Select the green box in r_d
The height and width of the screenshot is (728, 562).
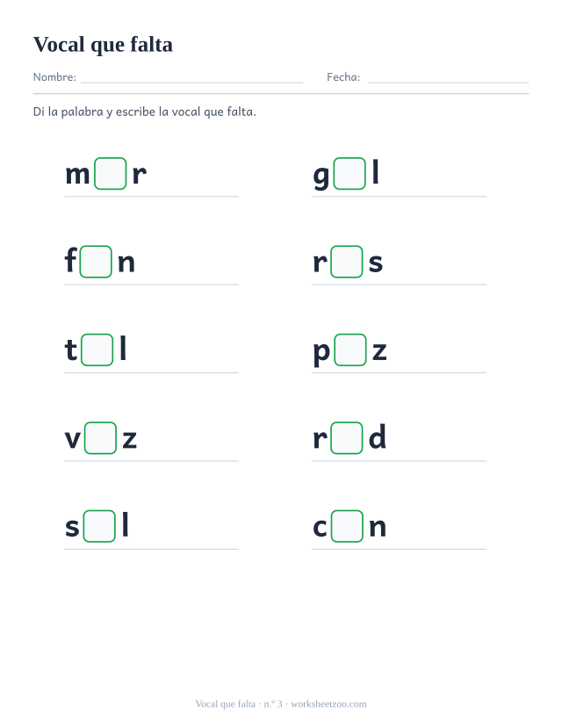347,438
